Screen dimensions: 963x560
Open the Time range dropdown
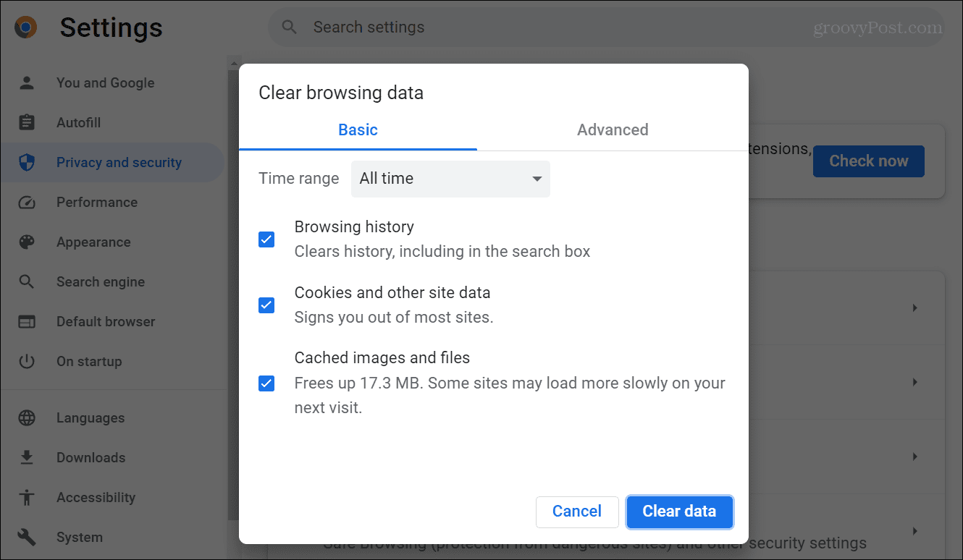(x=450, y=179)
